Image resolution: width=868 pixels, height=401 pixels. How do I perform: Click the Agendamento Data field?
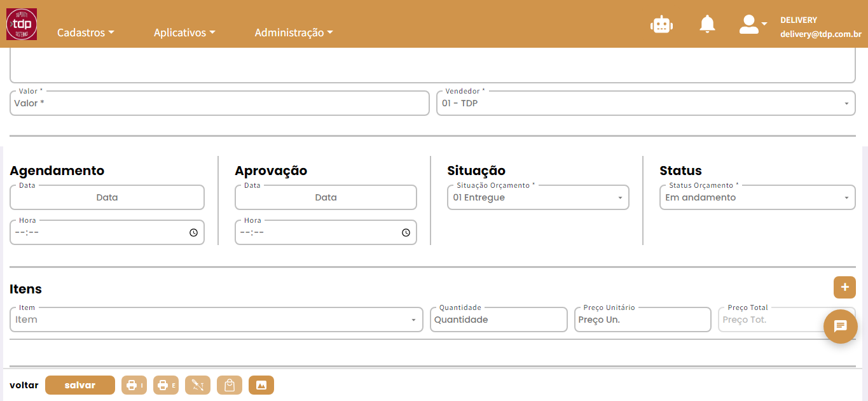click(107, 197)
